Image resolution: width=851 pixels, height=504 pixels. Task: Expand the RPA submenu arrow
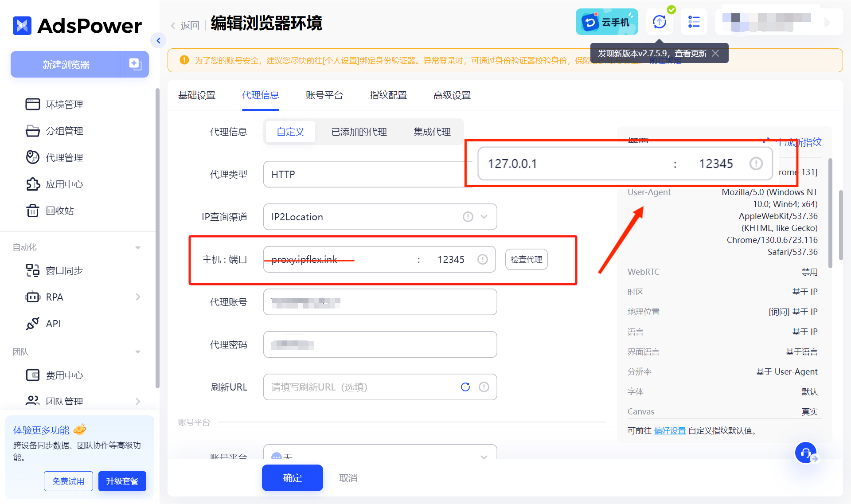click(138, 297)
